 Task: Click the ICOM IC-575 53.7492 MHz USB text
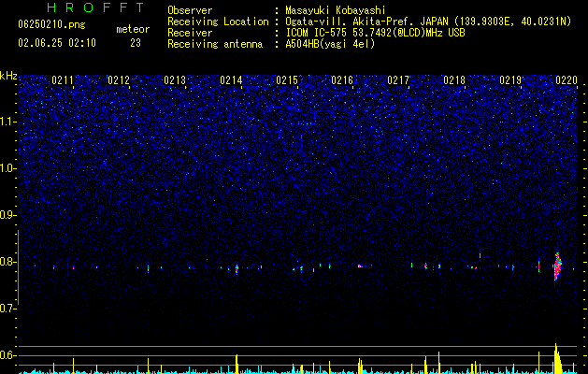click(375, 33)
